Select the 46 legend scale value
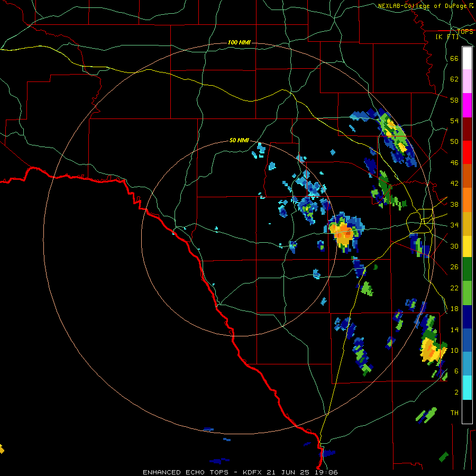 [454, 163]
